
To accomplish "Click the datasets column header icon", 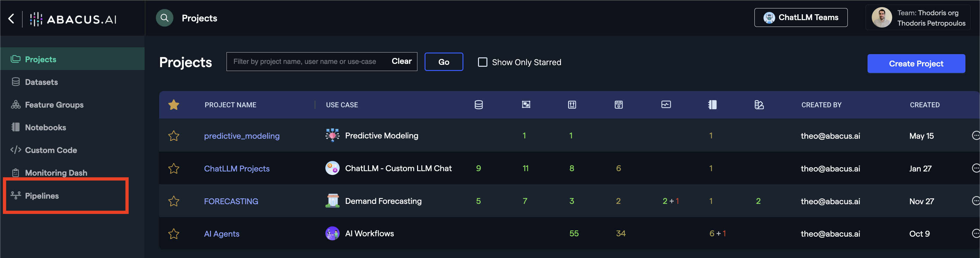I will pyautogui.click(x=479, y=105).
